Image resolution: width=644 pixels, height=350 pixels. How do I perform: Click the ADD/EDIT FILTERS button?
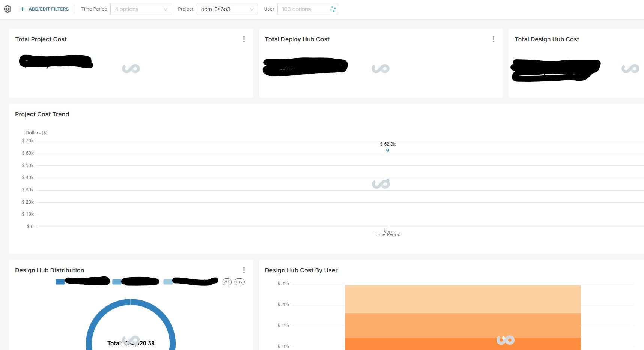point(45,9)
